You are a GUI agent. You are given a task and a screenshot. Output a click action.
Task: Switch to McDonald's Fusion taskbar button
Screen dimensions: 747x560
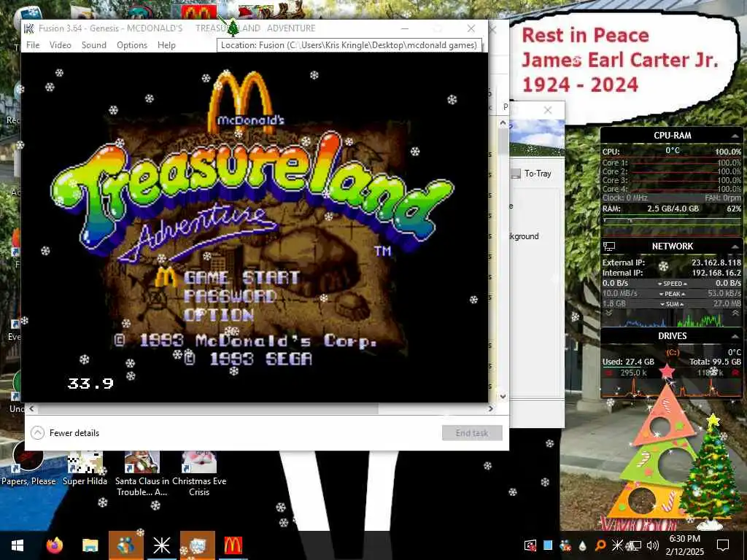click(233, 545)
